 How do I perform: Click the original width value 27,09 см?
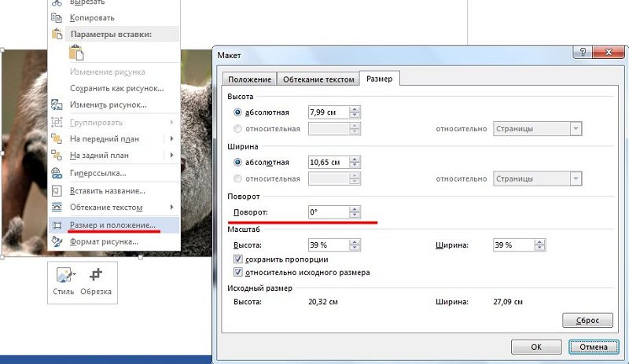[508, 302]
